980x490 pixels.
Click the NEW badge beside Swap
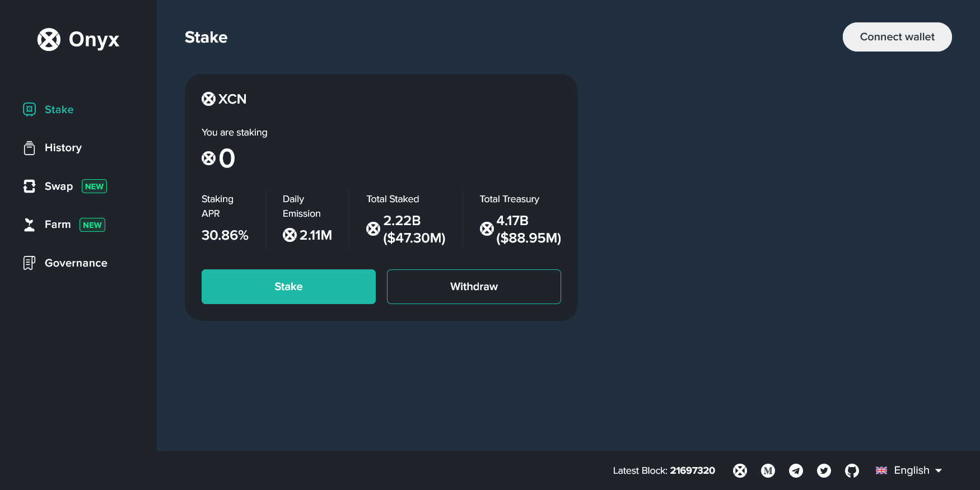click(94, 186)
